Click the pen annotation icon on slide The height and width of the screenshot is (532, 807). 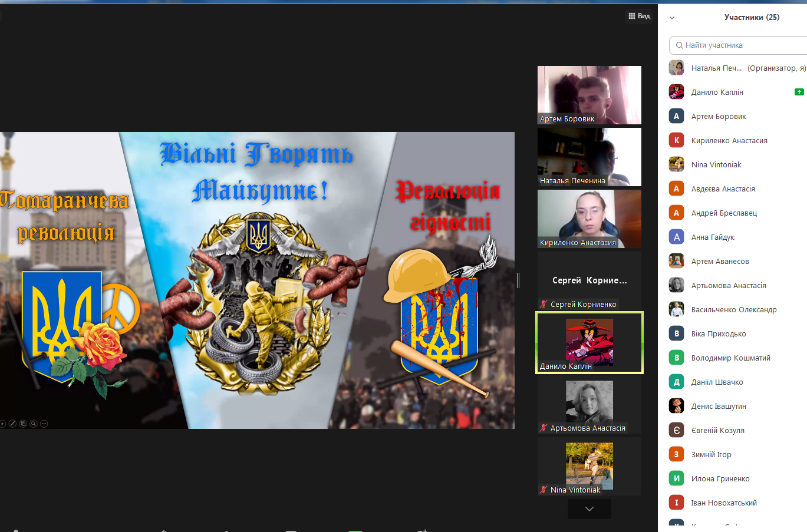point(12,424)
